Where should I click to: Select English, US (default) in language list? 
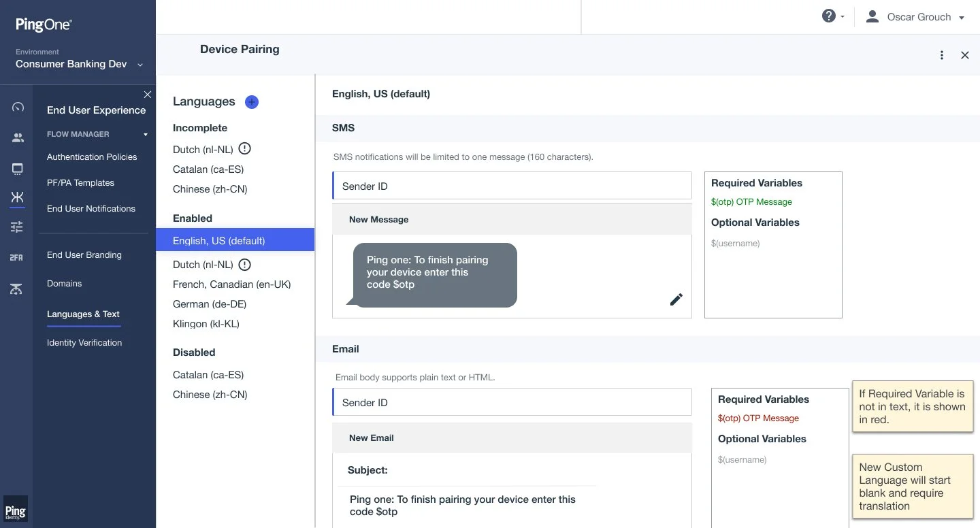235,240
